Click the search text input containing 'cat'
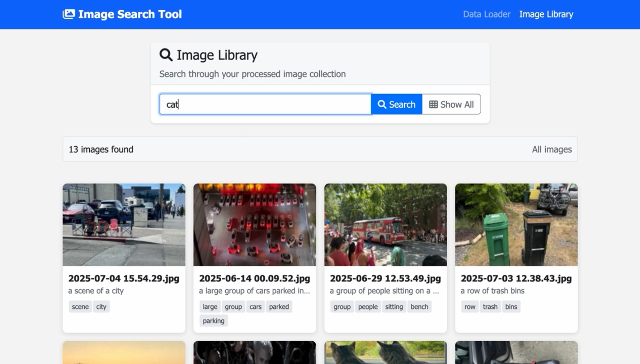 pos(265,104)
